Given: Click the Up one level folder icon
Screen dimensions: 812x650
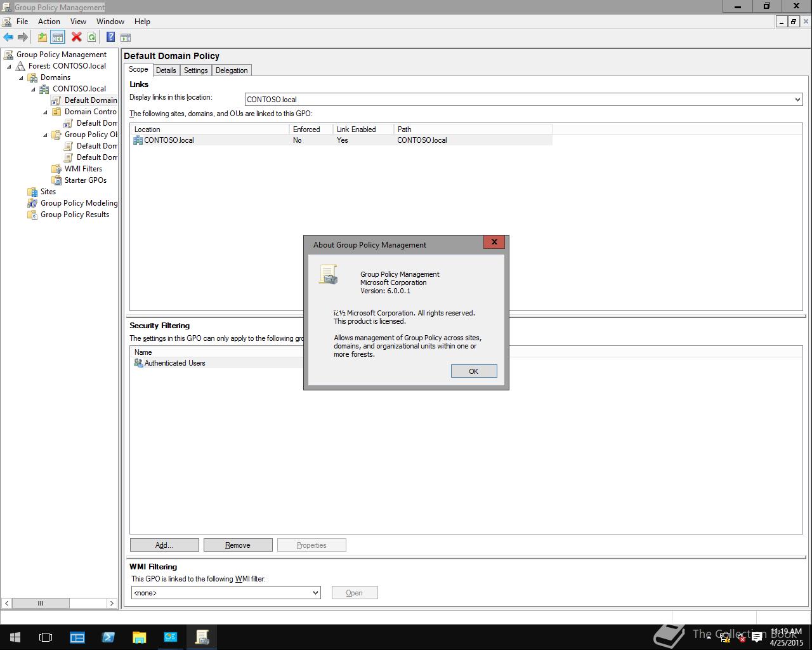Looking at the screenshot, I should [x=42, y=37].
